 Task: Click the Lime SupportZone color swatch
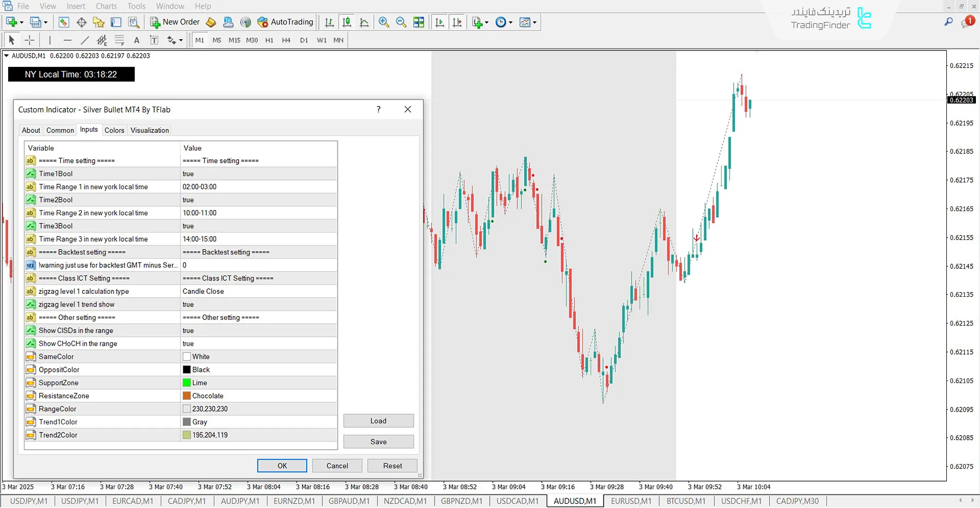[x=186, y=382]
